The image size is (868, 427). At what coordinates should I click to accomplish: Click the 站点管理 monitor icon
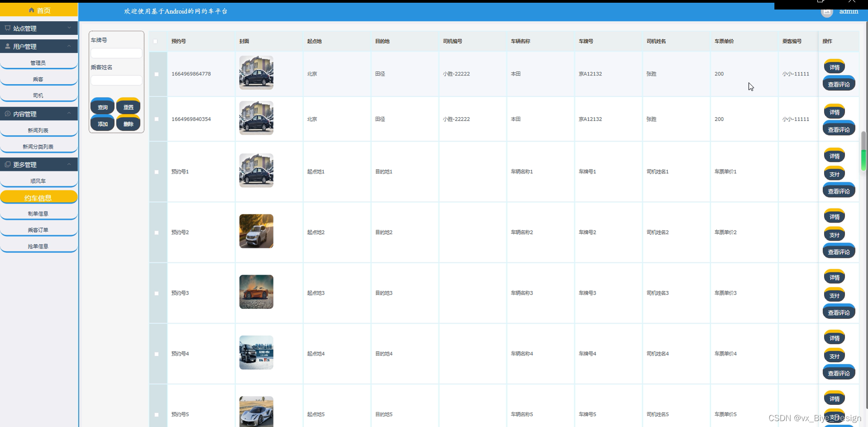(8, 28)
